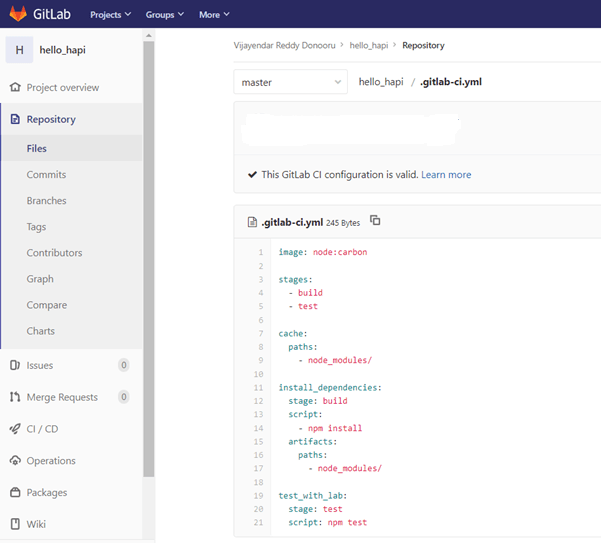Copy file path with the copy icon
The image size is (601, 543).
(x=375, y=220)
